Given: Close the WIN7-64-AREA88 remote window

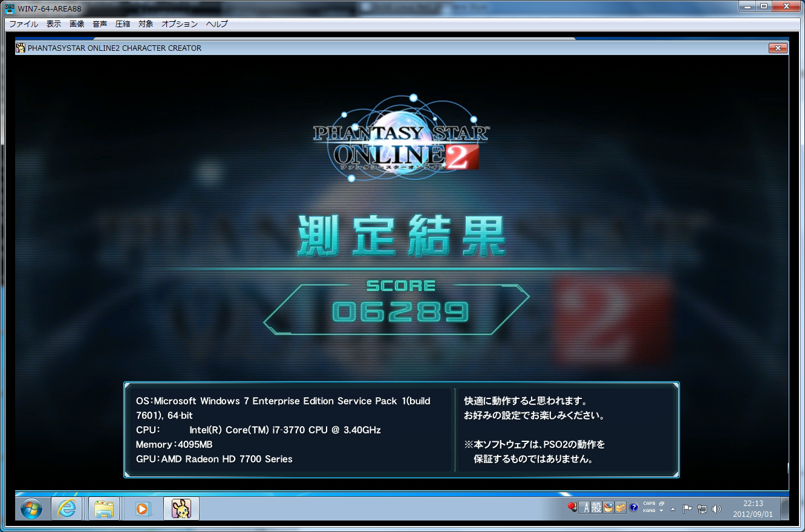Looking at the screenshot, I should (787, 7).
